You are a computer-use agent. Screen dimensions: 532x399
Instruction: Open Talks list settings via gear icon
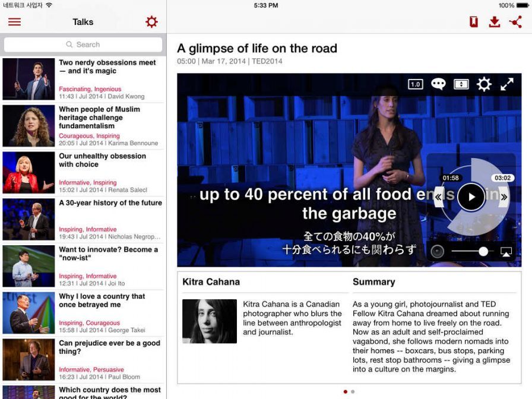(x=151, y=21)
